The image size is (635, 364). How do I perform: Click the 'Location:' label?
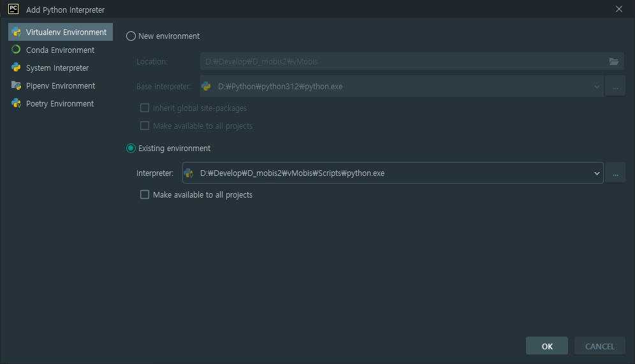coord(152,62)
